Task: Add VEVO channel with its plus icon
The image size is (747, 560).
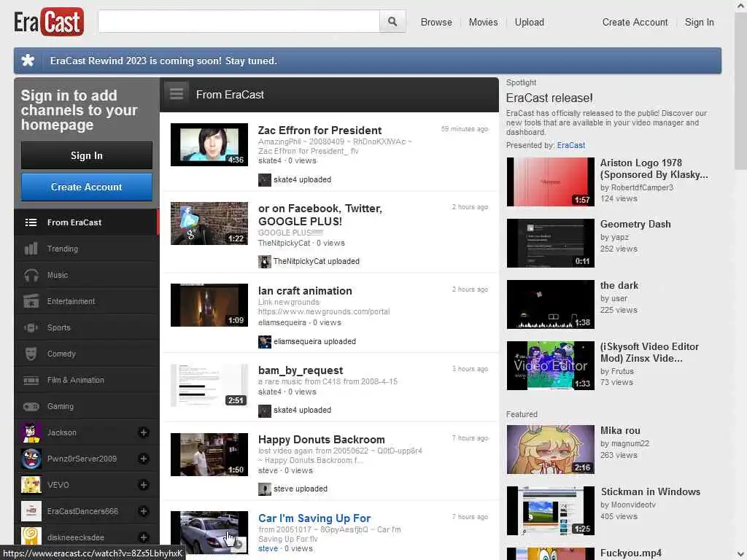Action: coord(144,485)
